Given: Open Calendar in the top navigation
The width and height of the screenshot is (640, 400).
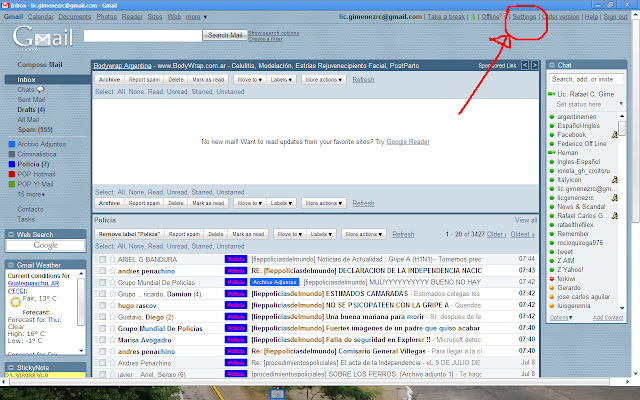Looking at the screenshot, I should tap(40, 17).
